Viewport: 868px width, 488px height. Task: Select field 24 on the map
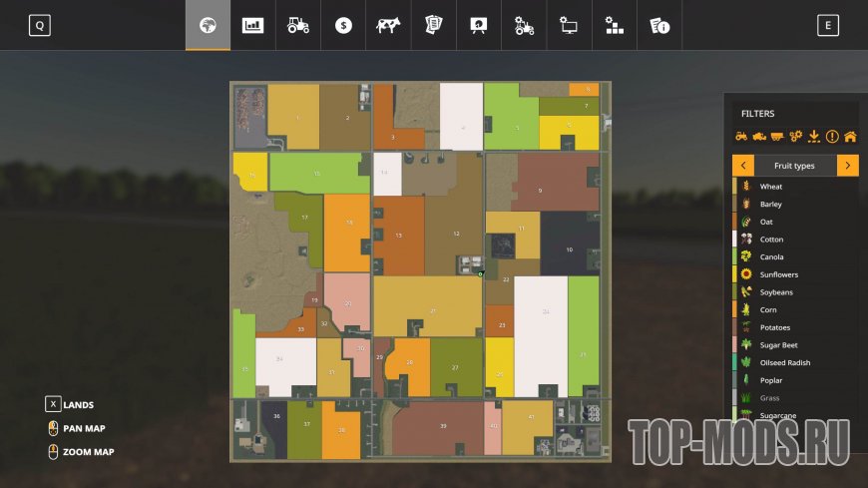pyautogui.click(x=540, y=336)
